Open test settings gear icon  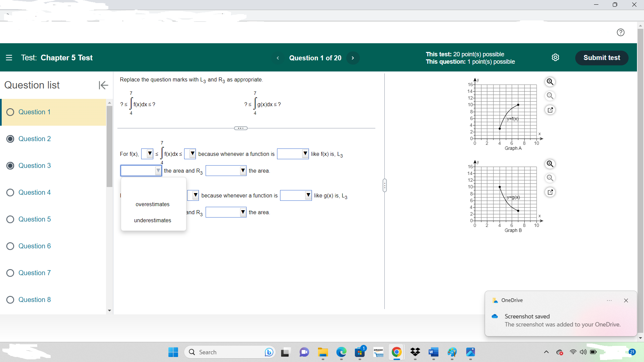click(555, 57)
